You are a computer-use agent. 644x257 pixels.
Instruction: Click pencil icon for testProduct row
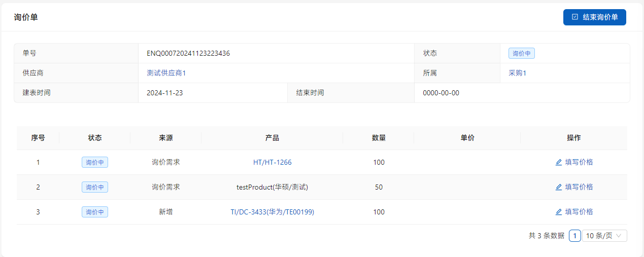[x=559, y=187]
